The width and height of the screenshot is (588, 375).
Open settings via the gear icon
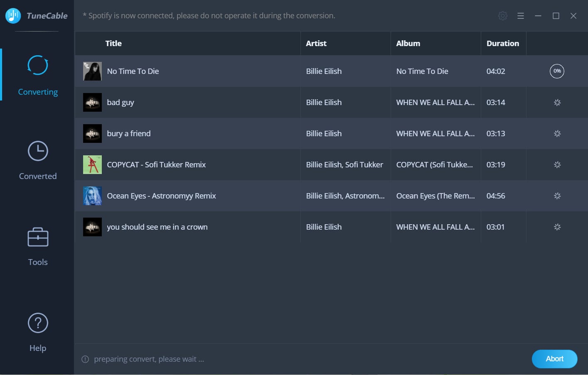point(503,16)
